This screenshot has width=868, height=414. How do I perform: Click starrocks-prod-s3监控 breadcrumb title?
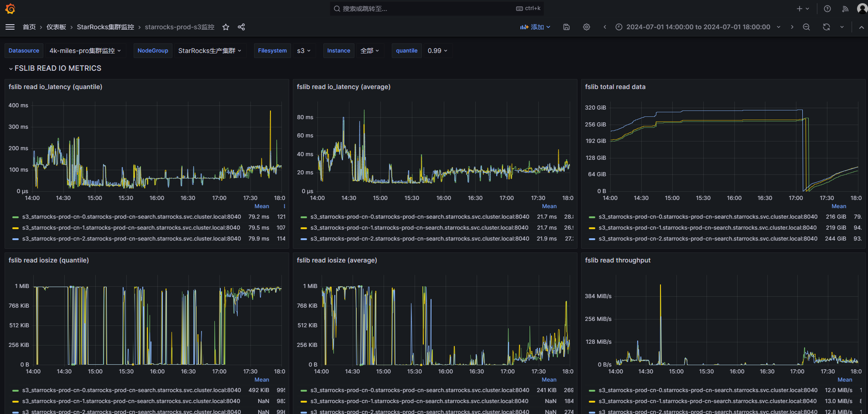tap(180, 27)
